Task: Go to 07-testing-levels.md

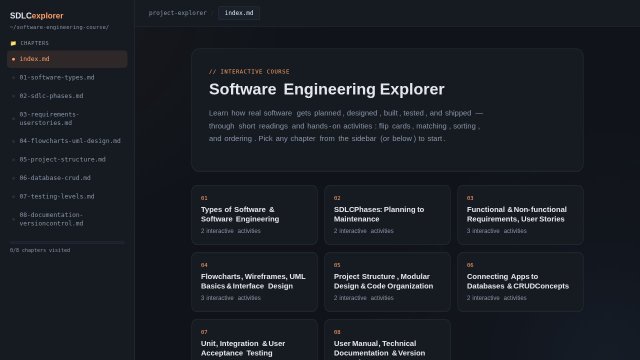Action: (x=67, y=196)
